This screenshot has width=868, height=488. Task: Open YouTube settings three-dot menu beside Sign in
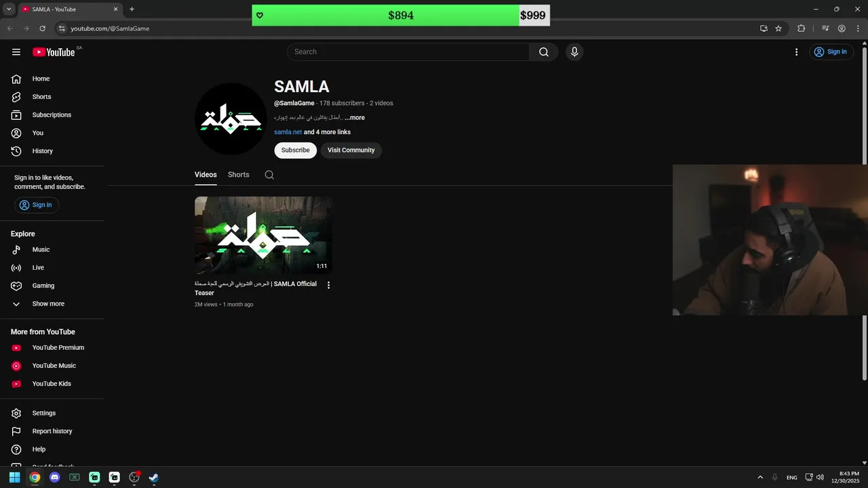pyautogui.click(x=796, y=52)
